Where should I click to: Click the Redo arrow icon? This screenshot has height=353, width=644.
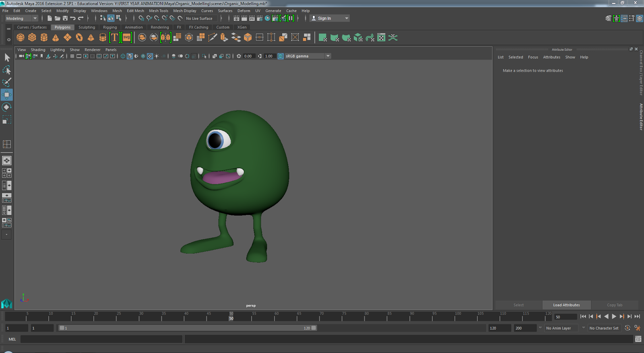81,18
